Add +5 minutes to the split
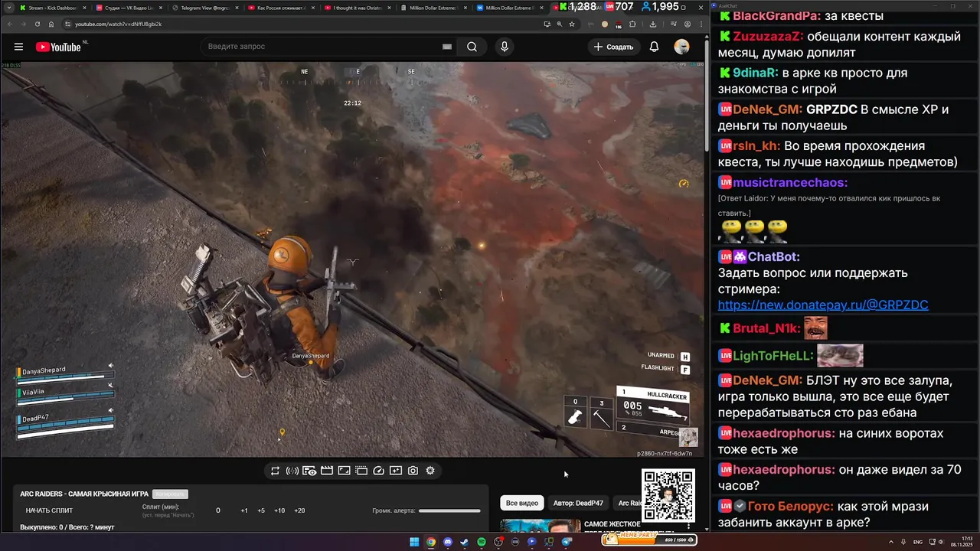Viewport: 980px width, 551px height. 261,510
